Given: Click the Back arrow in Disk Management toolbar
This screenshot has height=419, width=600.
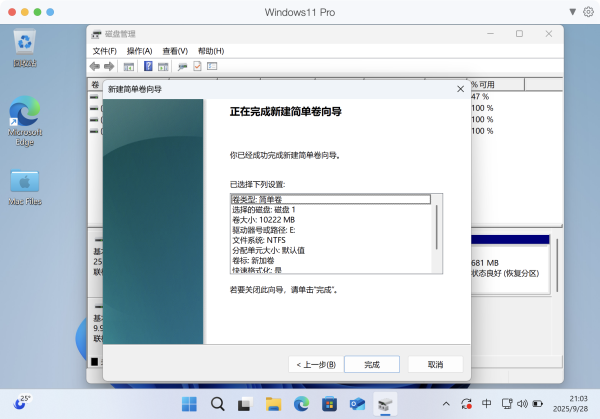Looking at the screenshot, I should [95, 66].
